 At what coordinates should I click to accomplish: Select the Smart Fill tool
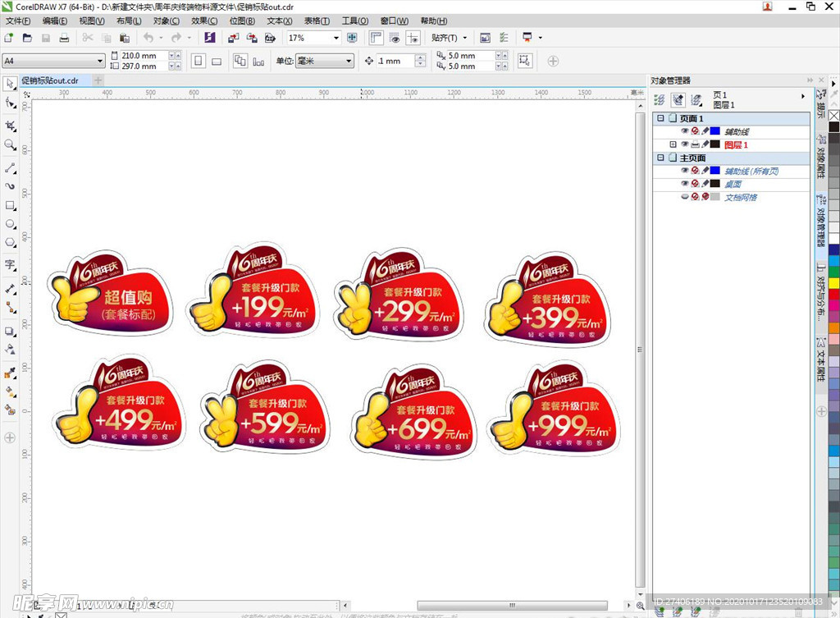10,410
